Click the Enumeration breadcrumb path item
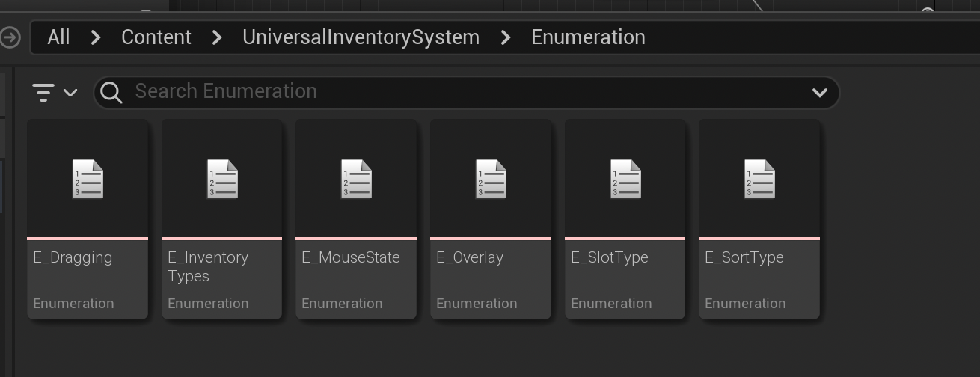This screenshot has height=377, width=980. click(588, 37)
